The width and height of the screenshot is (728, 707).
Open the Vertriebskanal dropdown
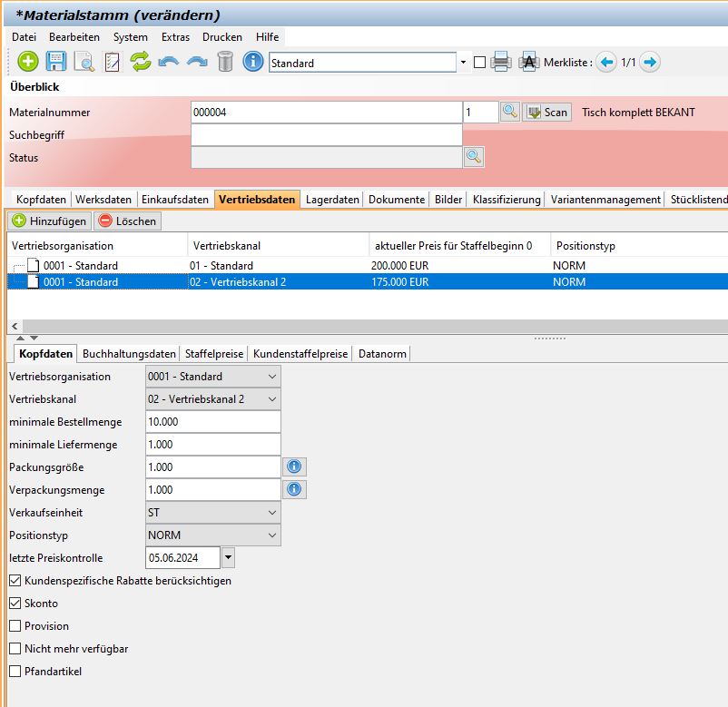(271, 399)
